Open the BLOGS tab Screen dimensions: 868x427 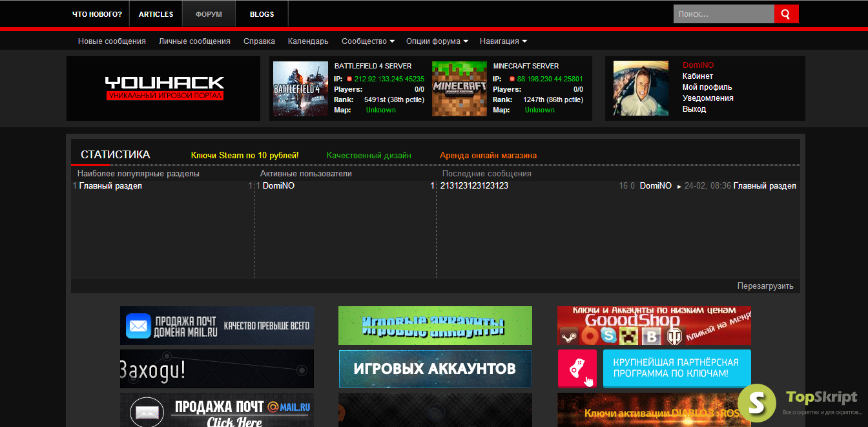[262, 14]
